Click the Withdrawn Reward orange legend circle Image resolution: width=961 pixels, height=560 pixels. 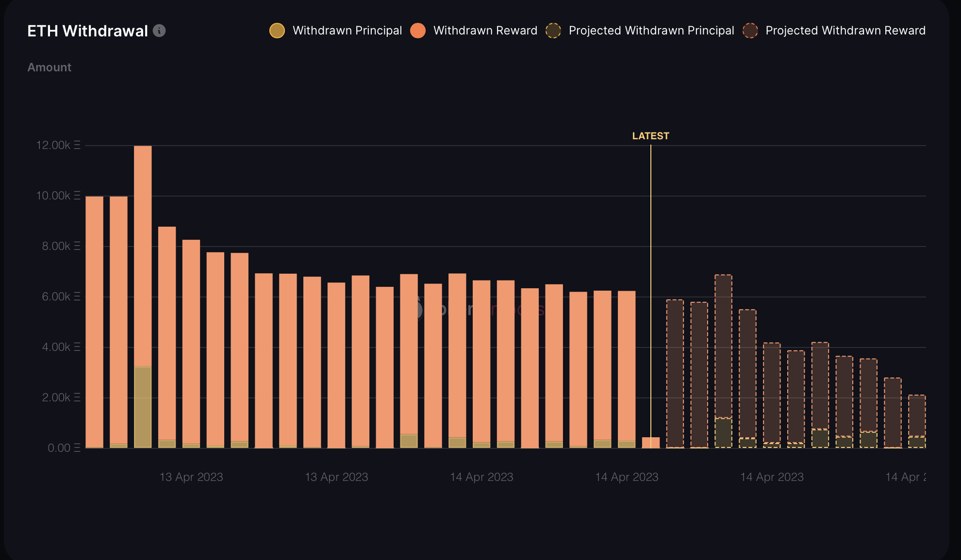coord(418,30)
